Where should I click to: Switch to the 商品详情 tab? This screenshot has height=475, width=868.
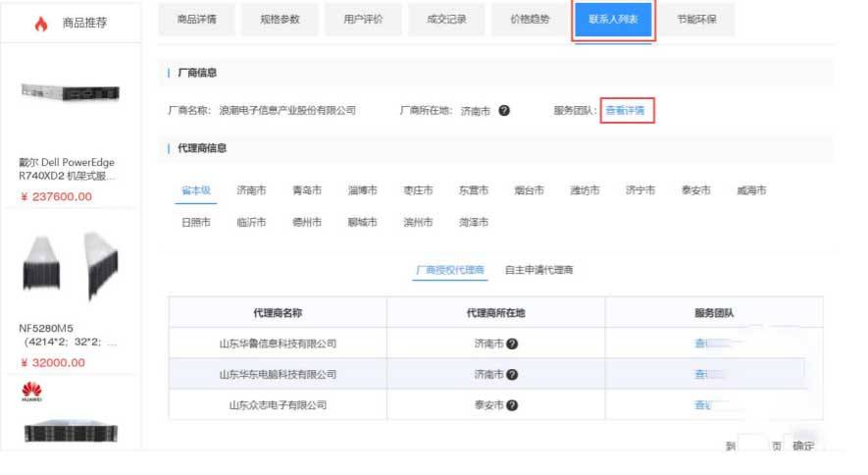196,20
